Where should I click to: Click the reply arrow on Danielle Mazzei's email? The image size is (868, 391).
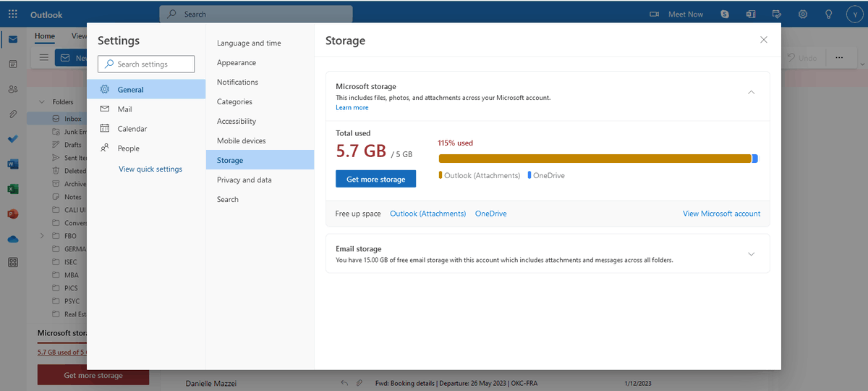344,383
